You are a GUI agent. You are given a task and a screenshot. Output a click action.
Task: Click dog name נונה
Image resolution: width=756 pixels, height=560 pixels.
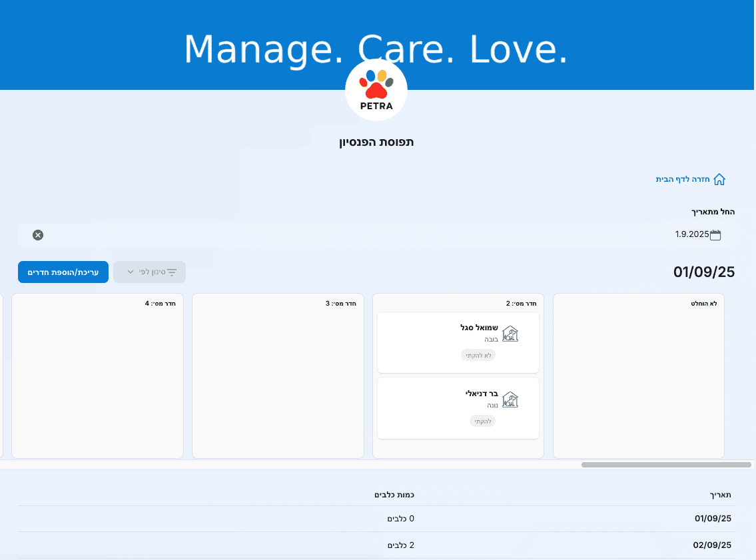[492, 406]
